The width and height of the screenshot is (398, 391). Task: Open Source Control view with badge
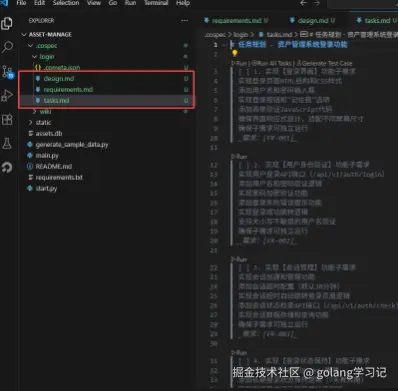click(x=7, y=72)
